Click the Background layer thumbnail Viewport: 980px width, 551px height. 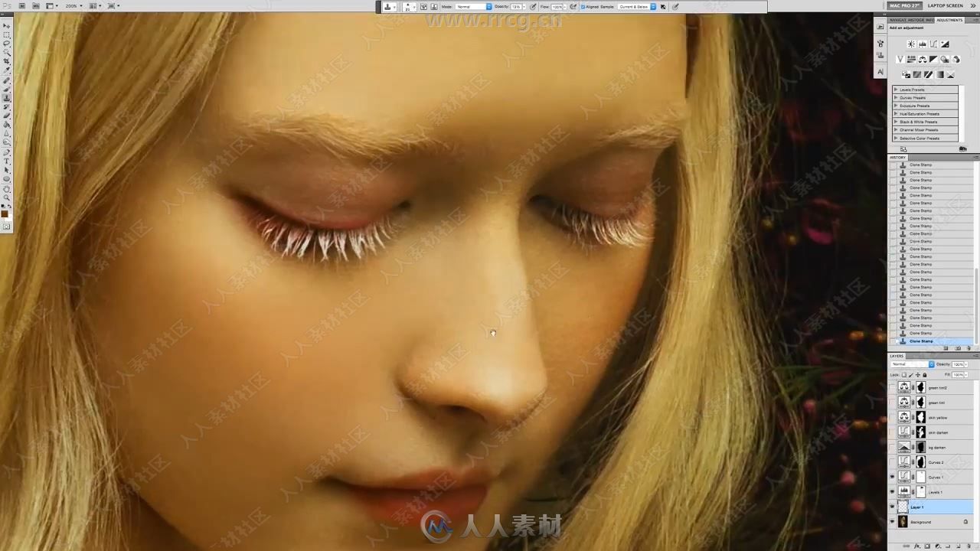coord(903,522)
